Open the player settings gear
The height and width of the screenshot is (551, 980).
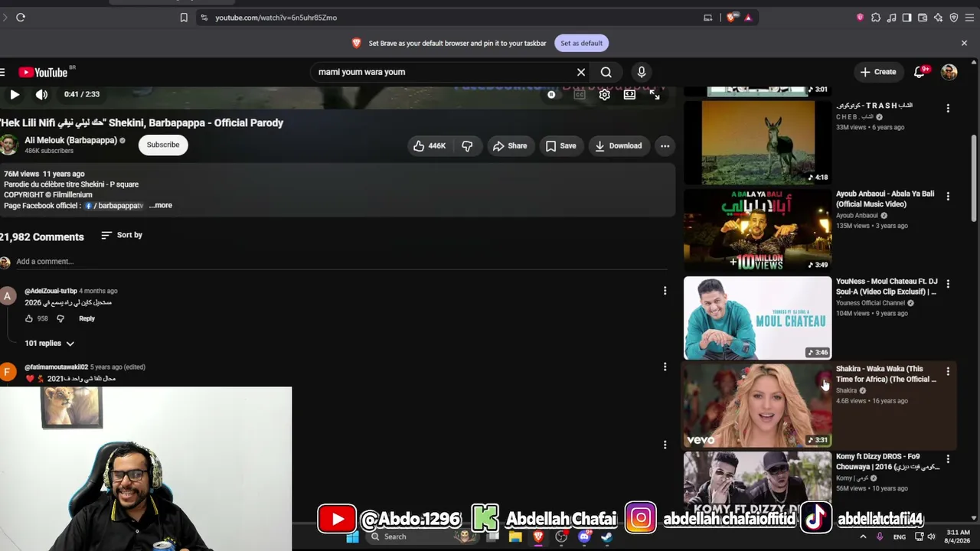605,95
